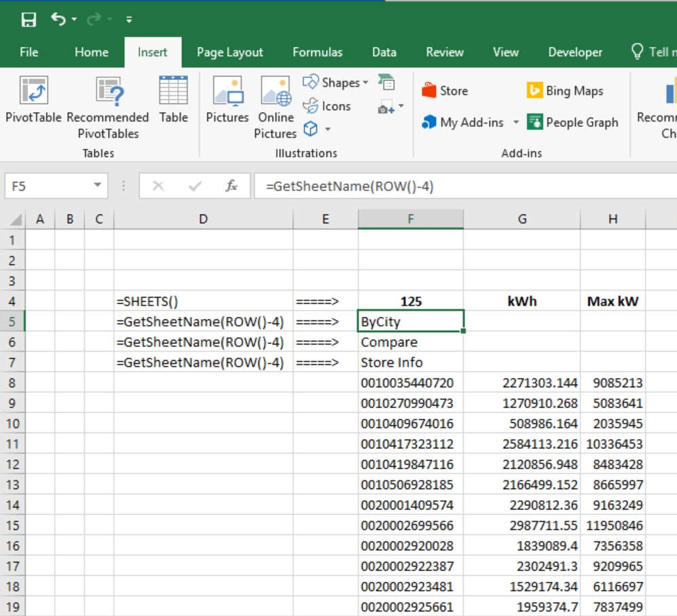
Task: Click the Insert Function fx icon
Action: point(232,186)
